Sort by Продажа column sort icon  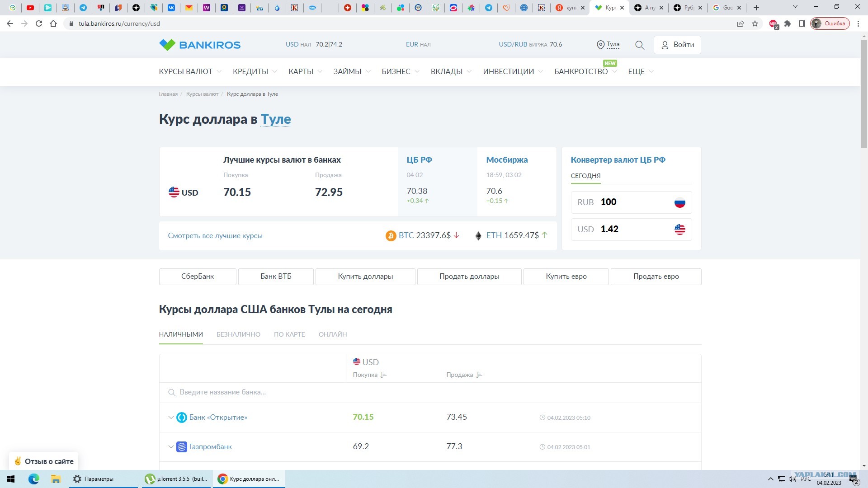point(479,375)
